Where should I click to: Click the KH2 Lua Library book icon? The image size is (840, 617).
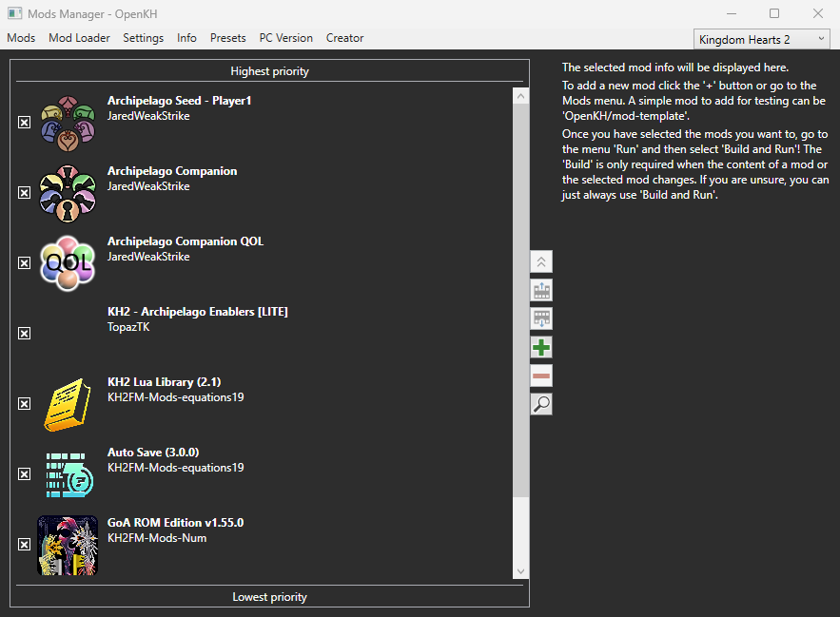(x=68, y=404)
